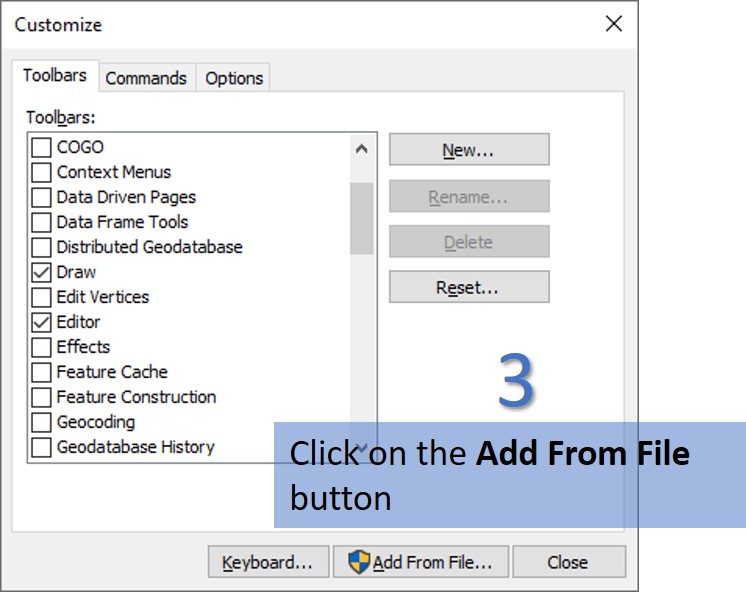Uncheck the Draw toolbar checkbox

tap(41, 272)
